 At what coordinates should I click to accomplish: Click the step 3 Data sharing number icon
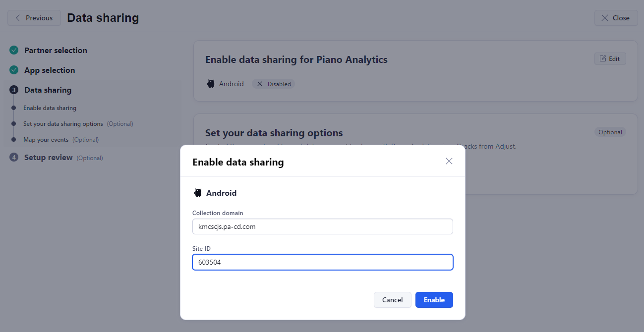[x=14, y=90]
